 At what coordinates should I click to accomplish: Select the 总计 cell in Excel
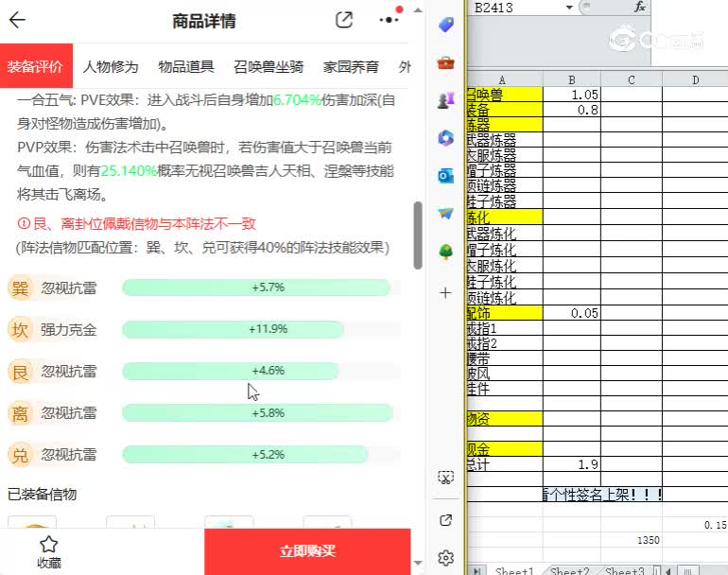pyautogui.click(x=505, y=464)
